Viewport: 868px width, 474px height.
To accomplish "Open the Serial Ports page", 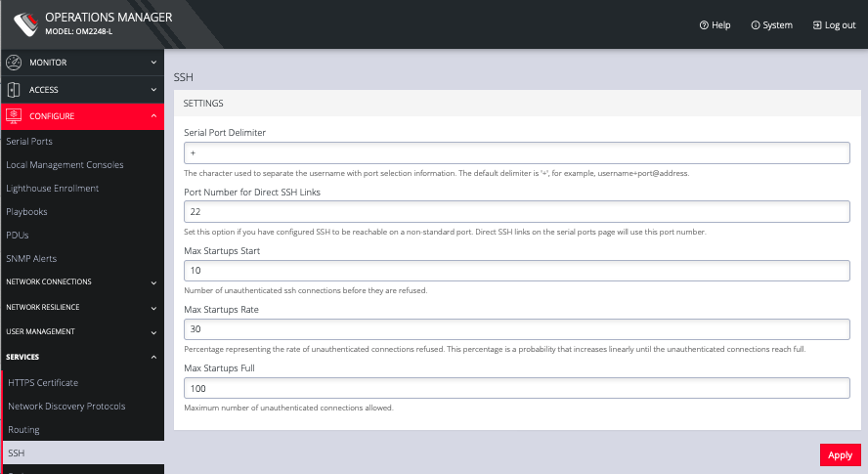I will coord(29,142).
